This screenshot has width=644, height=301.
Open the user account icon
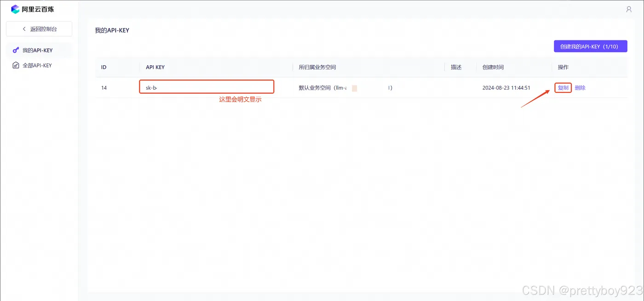[629, 9]
